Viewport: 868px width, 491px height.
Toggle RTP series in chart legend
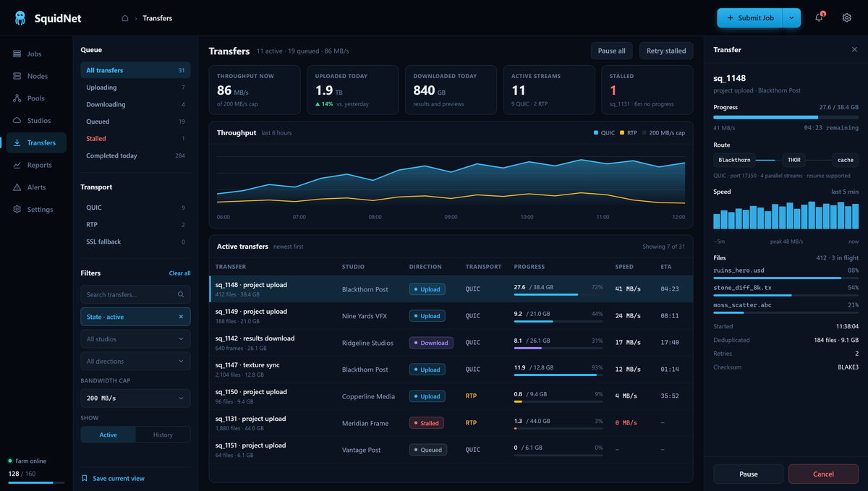click(629, 133)
